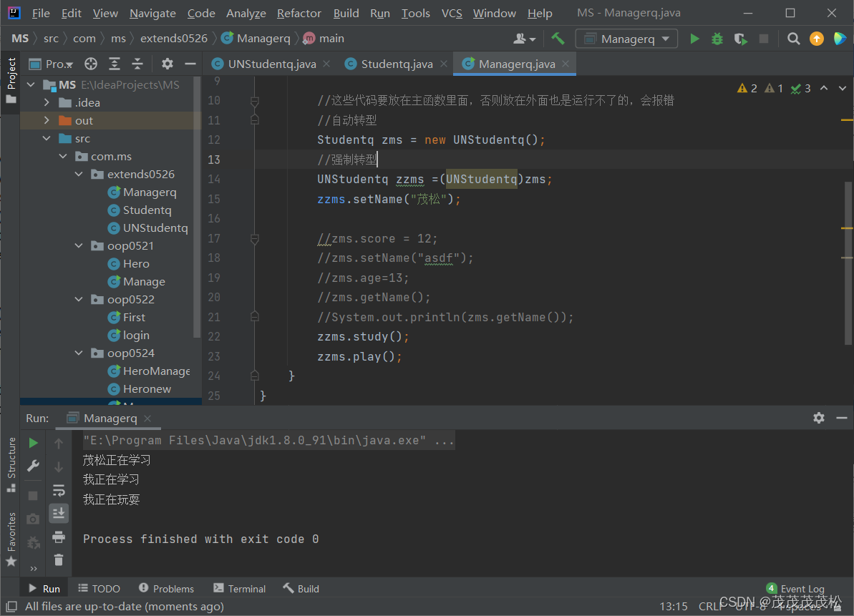854x616 pixels.
Task: Print the console output
Action: point(58,537)
